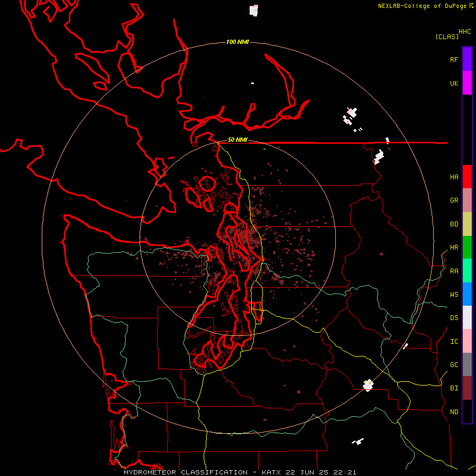Click the HHC product code text

(464, 32)
